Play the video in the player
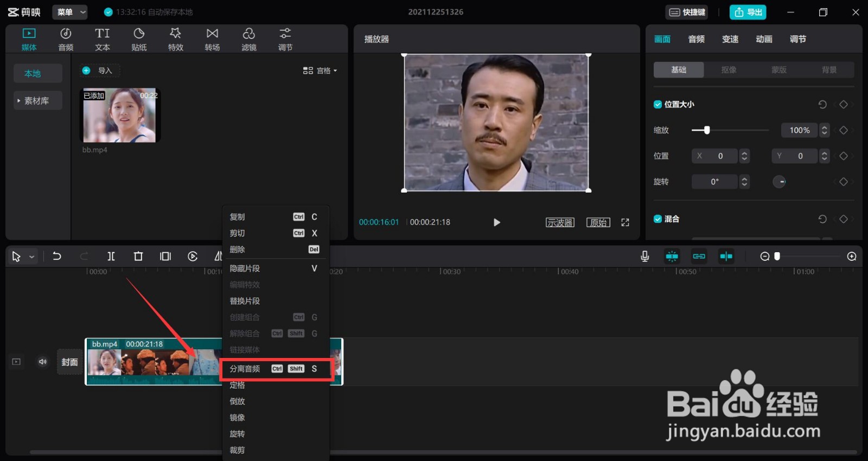Screen dimensions: 868x461 (496, 222)
